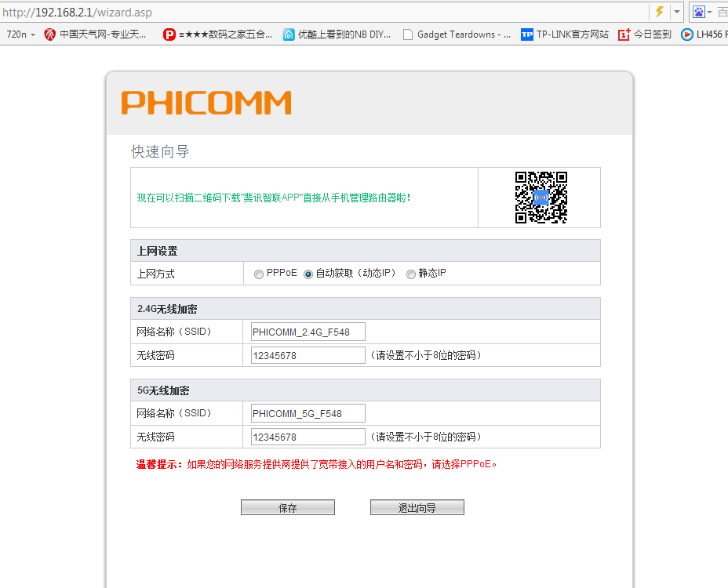Click the red 温馨提示 PPPoE hint text
The width and height of the screenshot is (728, 588).
coord(317,464)
